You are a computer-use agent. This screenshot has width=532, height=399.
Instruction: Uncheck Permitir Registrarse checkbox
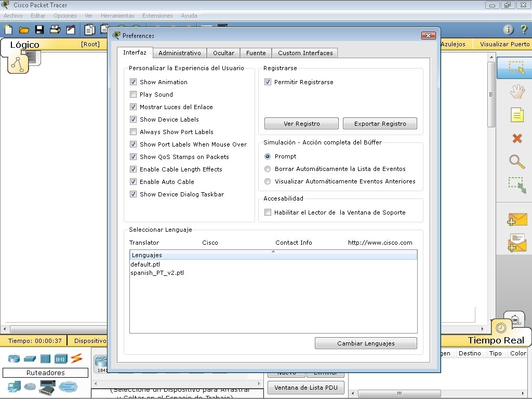click(268, 82)
